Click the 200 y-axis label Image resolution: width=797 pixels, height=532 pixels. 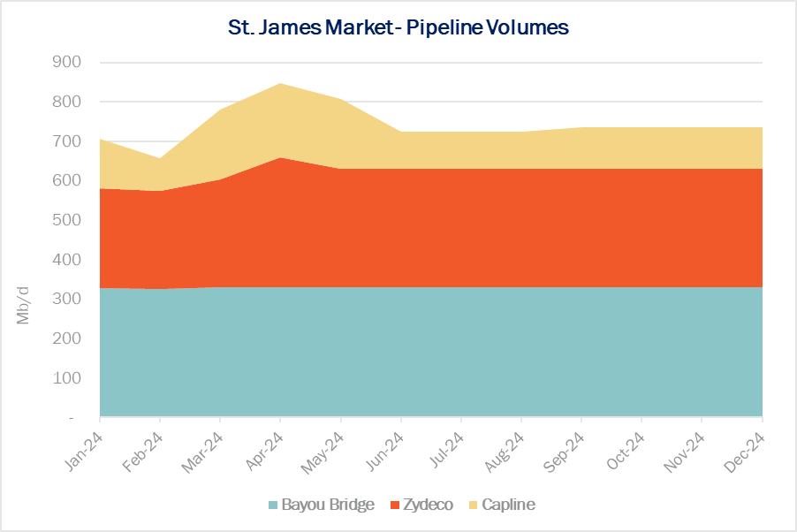[66, 338]
